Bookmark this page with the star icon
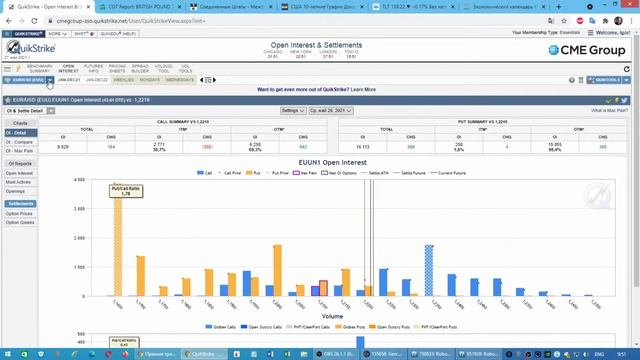This screenshot has width=640, height=360. (564, 21)
